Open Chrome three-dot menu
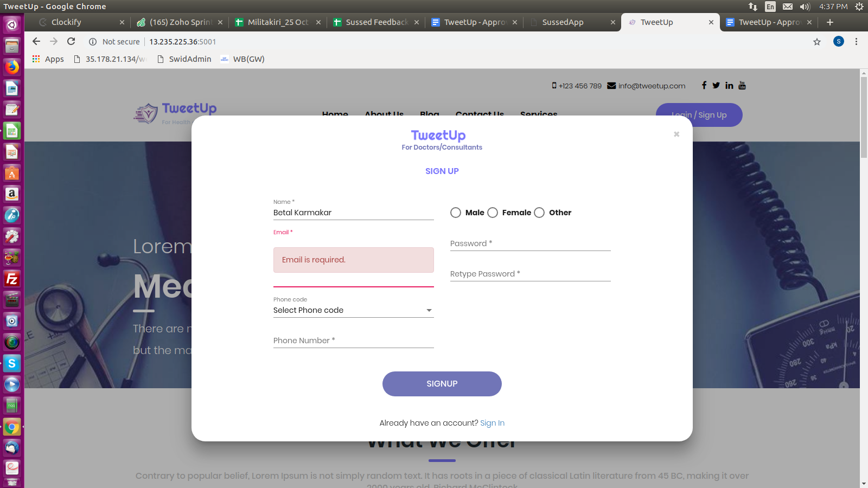868x488 pixels. coord(857,41)
